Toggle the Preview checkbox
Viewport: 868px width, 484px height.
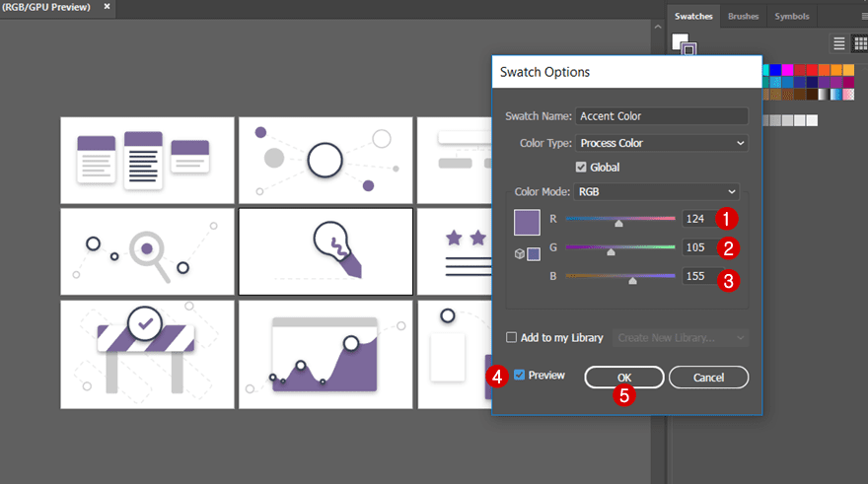(x=520, y=376)
